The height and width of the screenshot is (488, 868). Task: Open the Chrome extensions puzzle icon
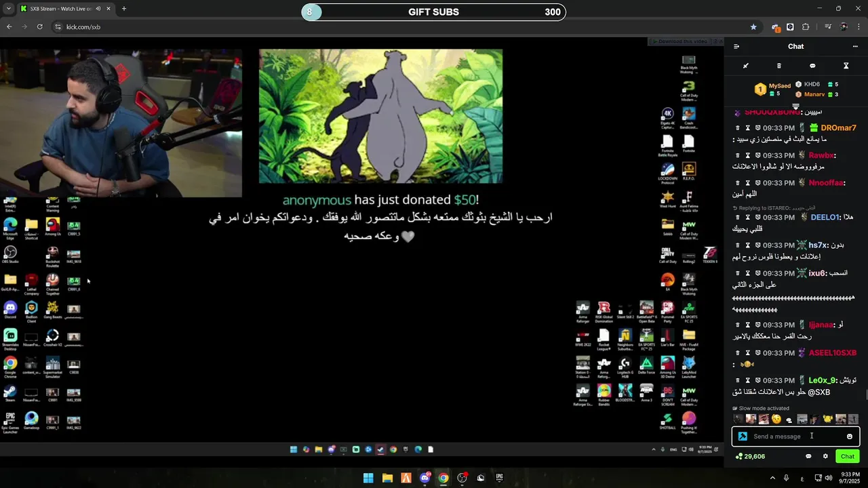pyautogui.click(x=806, y=27)
